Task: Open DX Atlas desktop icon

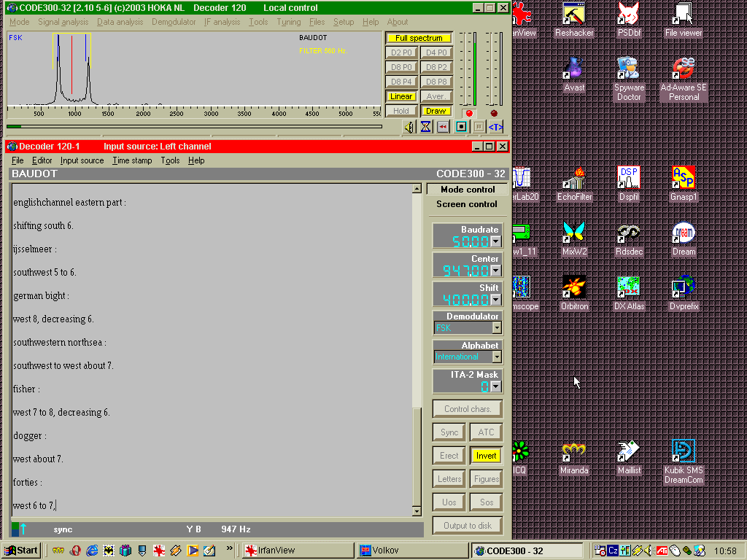Action: (629, 293)
